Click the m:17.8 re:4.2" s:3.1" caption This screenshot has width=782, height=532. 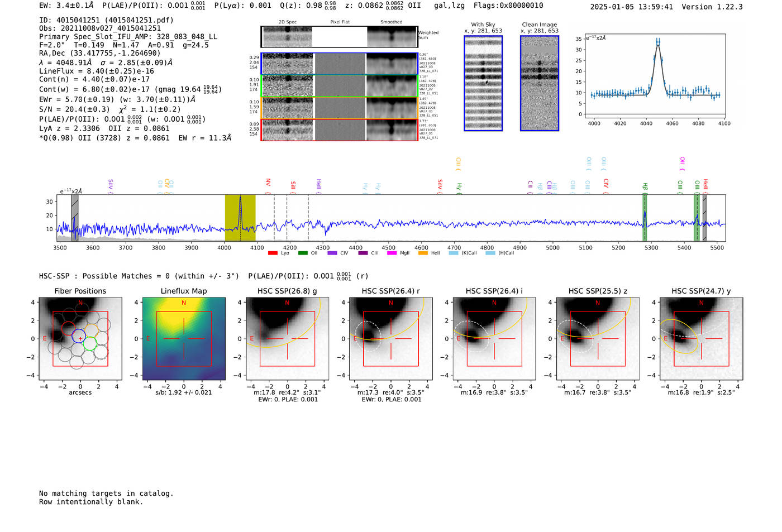pyautogui.click(x=287, y=392)
